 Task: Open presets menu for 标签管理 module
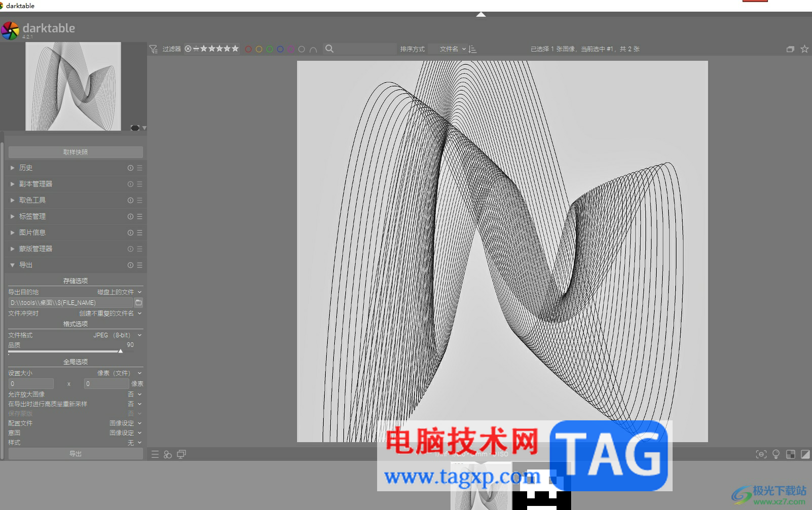point(139,216)
